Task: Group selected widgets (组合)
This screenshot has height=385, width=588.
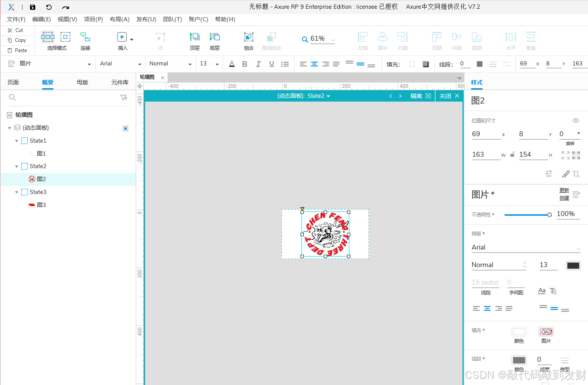Action: tap(249, 37)
